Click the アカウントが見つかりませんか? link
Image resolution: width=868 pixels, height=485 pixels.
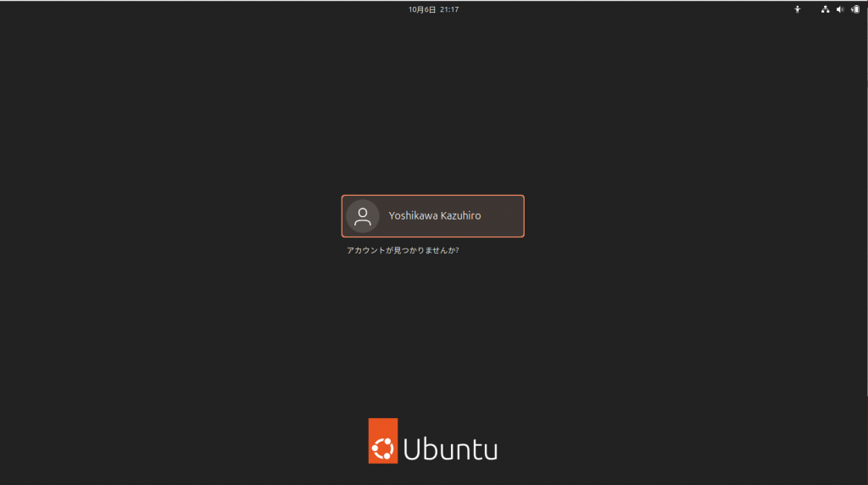403,251
